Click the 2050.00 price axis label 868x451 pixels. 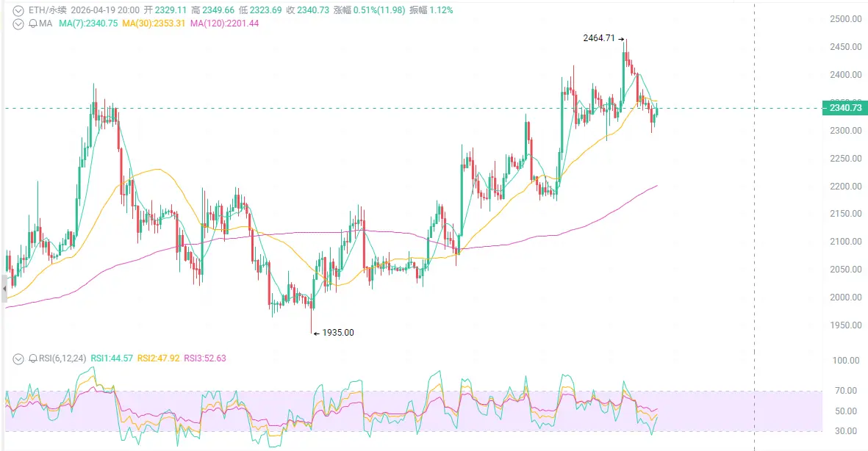[x=846, y=270]
